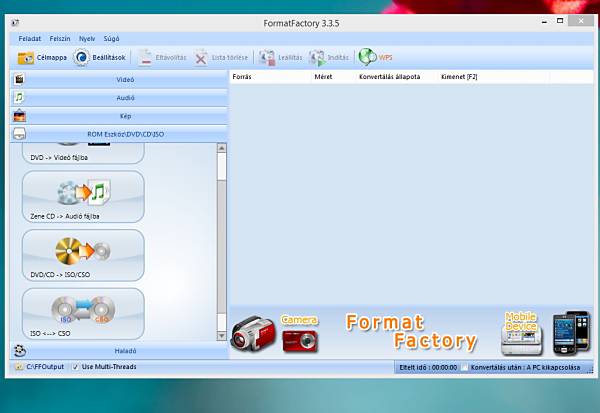600x413 pixels.
Task: Open the Felszín menu
Action: tap(60, 39)
